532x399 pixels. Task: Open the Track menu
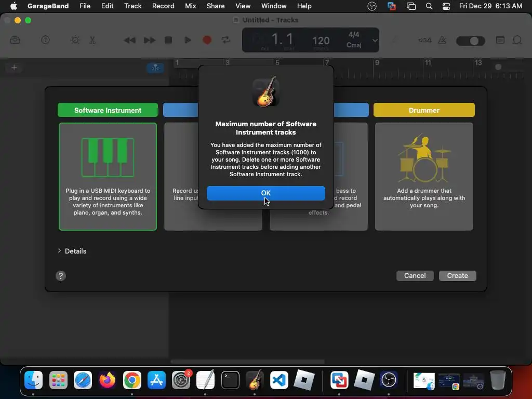132,6
